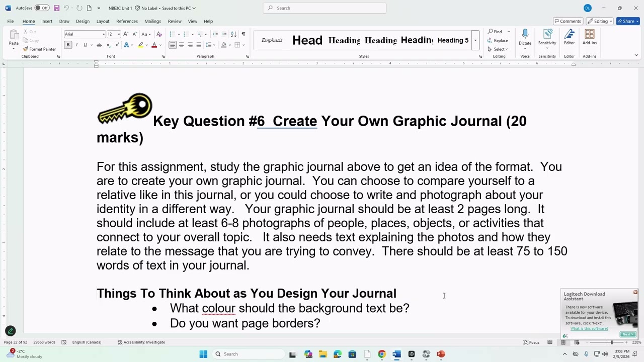The height and width of the screenshot is (362, 644).
Task: Apply the Heading 5 style
Action: point(453,40)
